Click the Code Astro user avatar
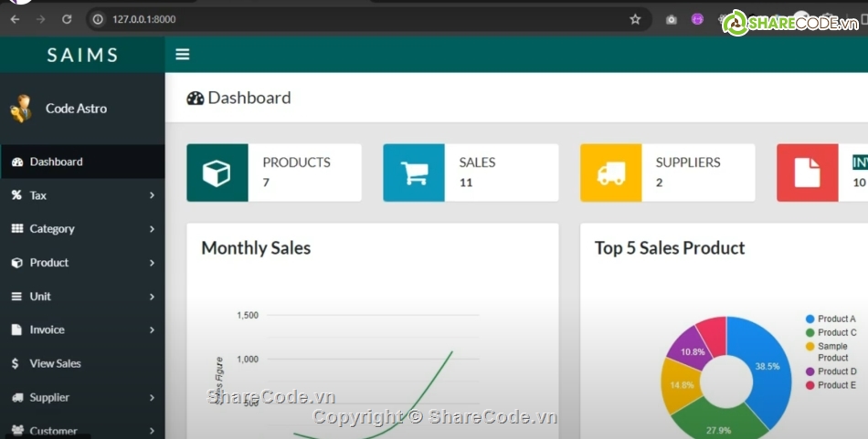The image size is (868, 439). tap(21, 109)
